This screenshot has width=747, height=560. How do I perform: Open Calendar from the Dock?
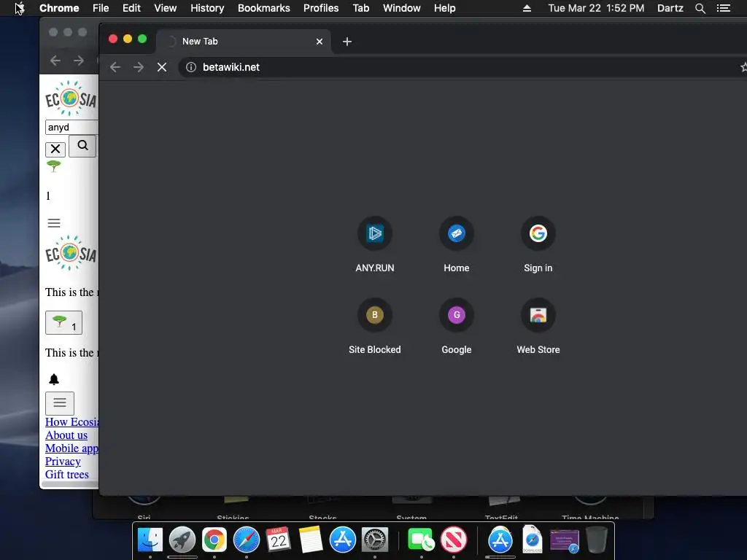pos(278,540)
